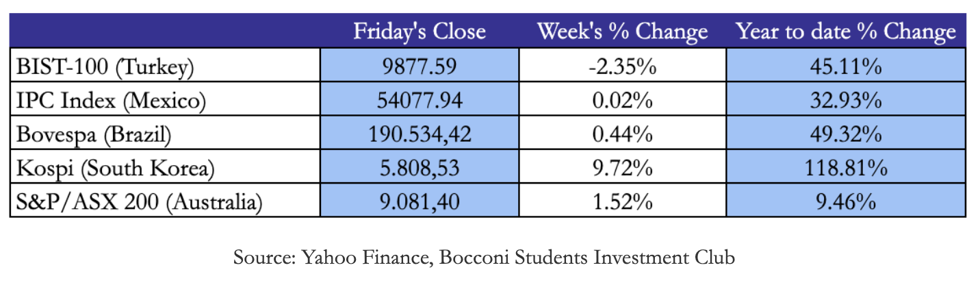
Task: Click the 54077.94 closing value cell
Action: 420,101
